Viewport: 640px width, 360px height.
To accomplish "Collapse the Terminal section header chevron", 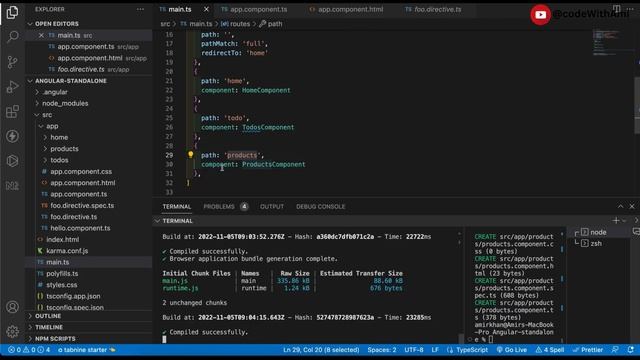I will (x=157, y=221).
